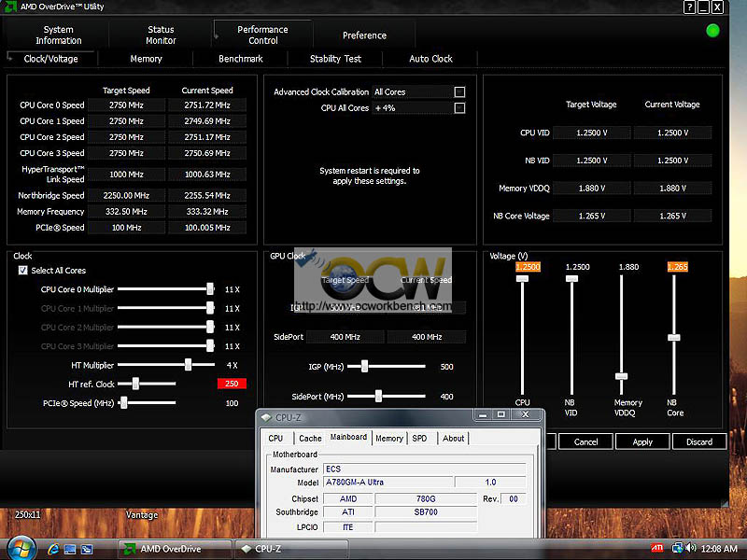Open the Windows Start orb

tap(20, 548)
